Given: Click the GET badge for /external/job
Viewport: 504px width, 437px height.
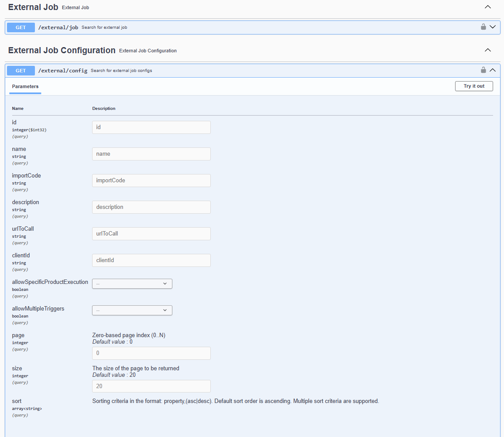Looking at the screenshot, I should coord(21,27).
